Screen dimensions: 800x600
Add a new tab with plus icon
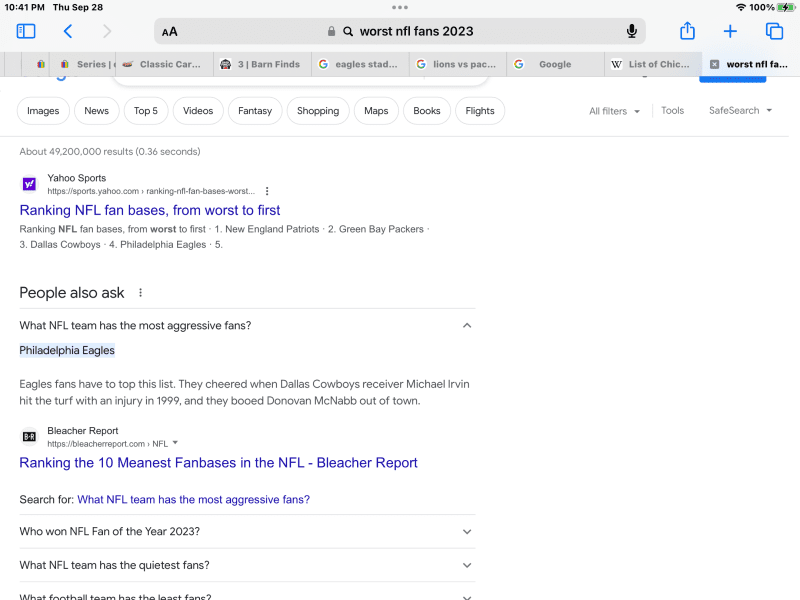point(730,31)
